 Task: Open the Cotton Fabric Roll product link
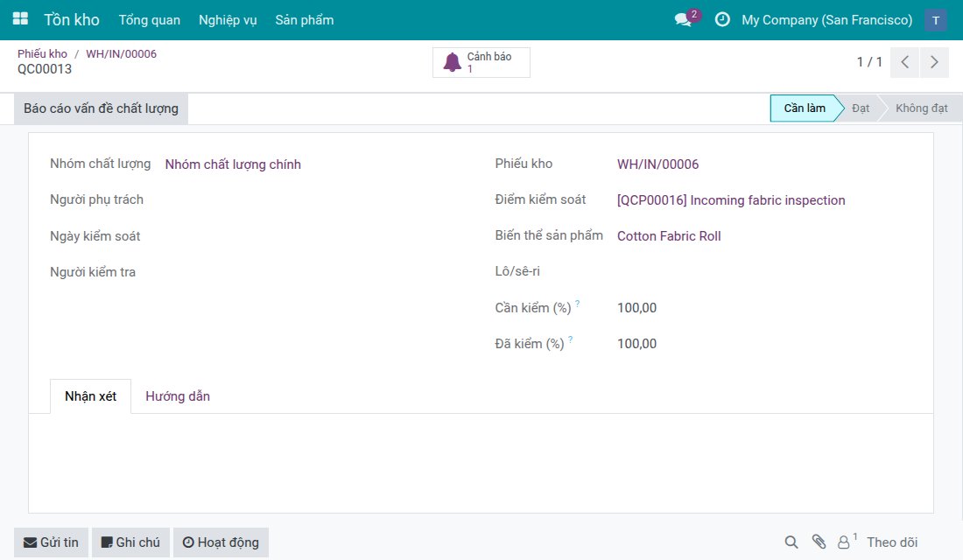click(x=669, y=235)
